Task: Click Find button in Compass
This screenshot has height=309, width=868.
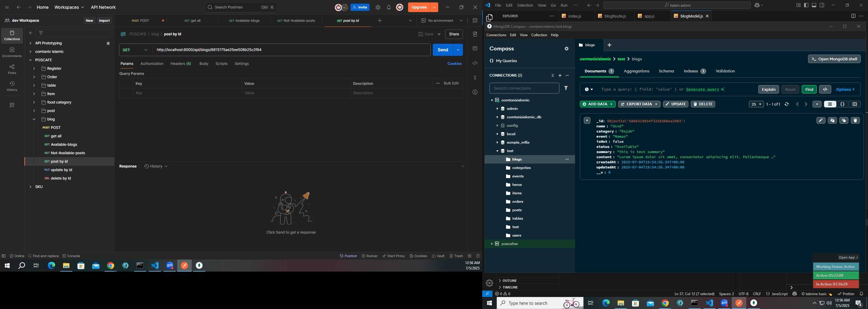Action: pos(809,89)
